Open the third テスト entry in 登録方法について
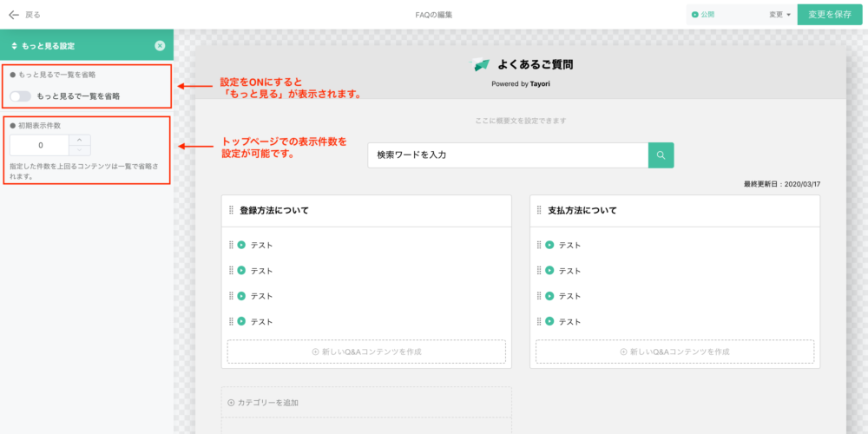 [261, 296]
